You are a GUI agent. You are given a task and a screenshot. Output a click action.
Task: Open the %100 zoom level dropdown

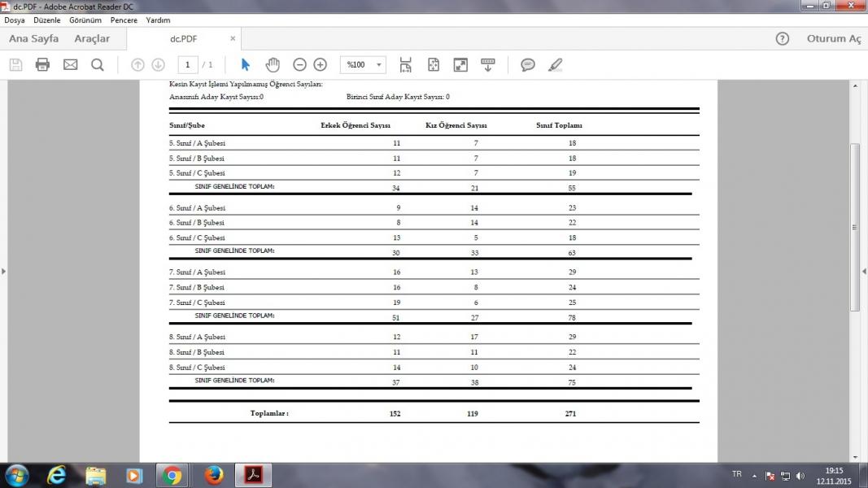click(x=363, y=65)
